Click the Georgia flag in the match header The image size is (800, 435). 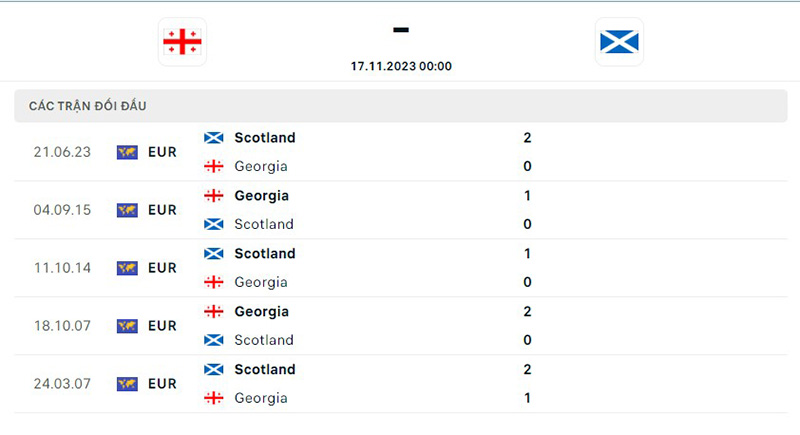182,41
